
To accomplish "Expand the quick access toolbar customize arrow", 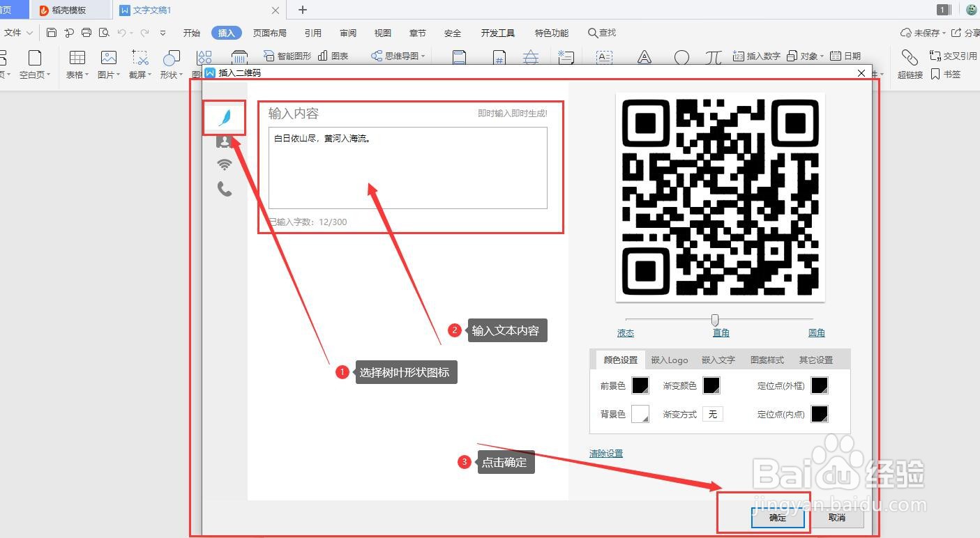I will click(x=163, y=33).
